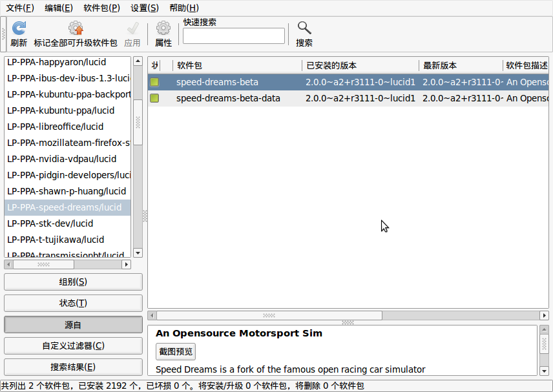Select the speed-dreams-beta-data package row name

pyautogui.click(x=228, y=98)
